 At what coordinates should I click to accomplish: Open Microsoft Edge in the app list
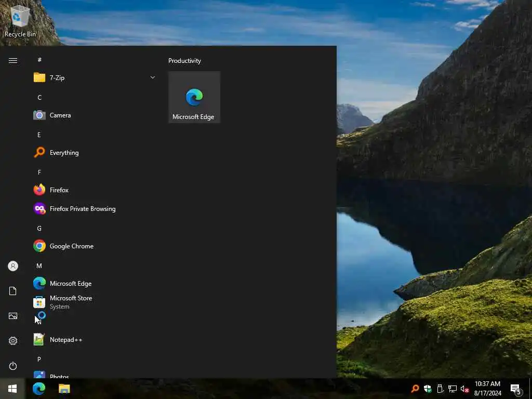pos(95,283)
